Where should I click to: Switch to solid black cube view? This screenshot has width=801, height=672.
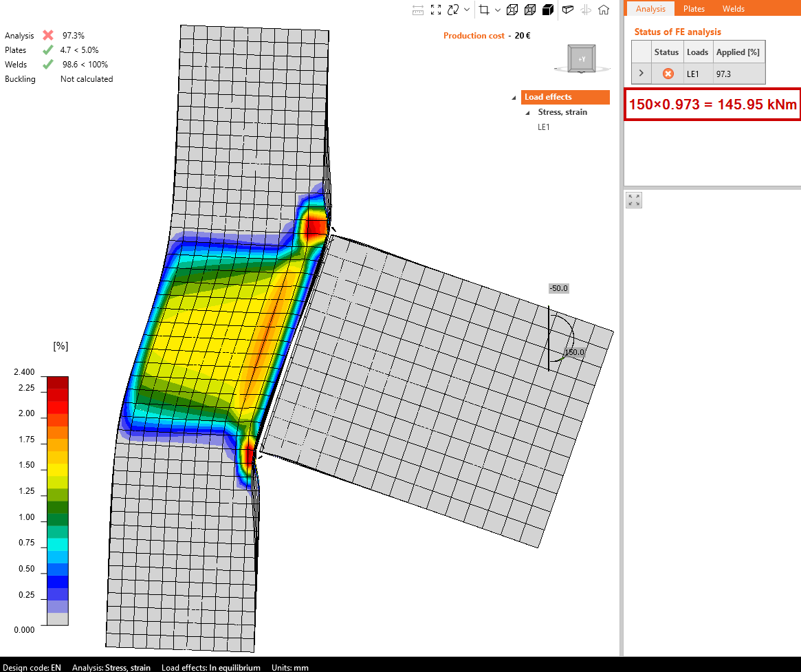[x=548, y=10]
